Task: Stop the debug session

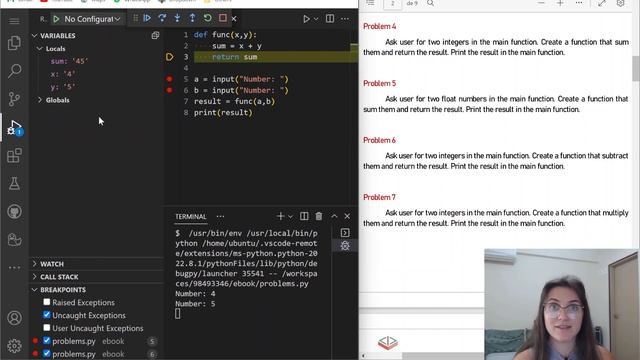Action: coord(222,18)
